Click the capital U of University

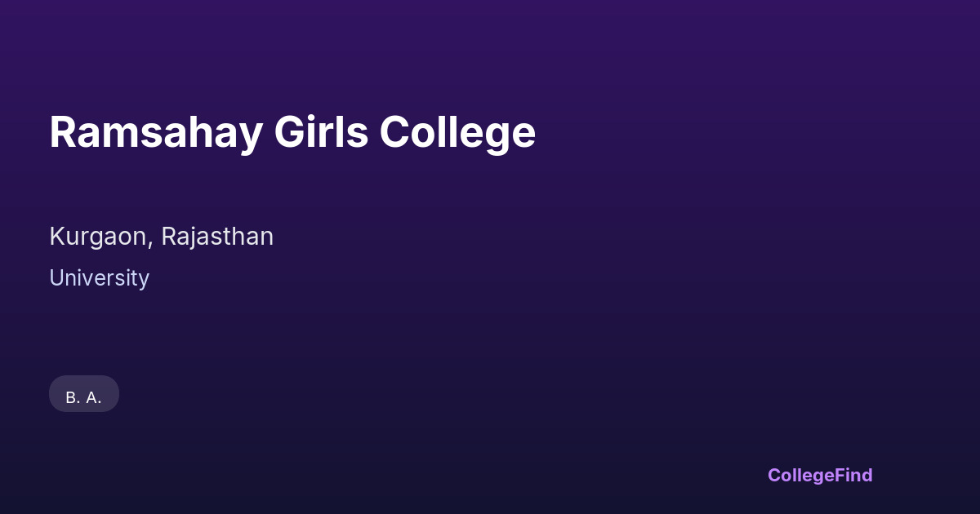[56, 278]
